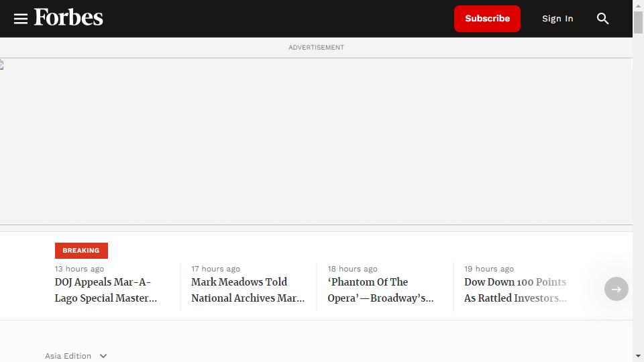Click the page scrollbar thumb
644x362 pixels.
coord(638,23)
